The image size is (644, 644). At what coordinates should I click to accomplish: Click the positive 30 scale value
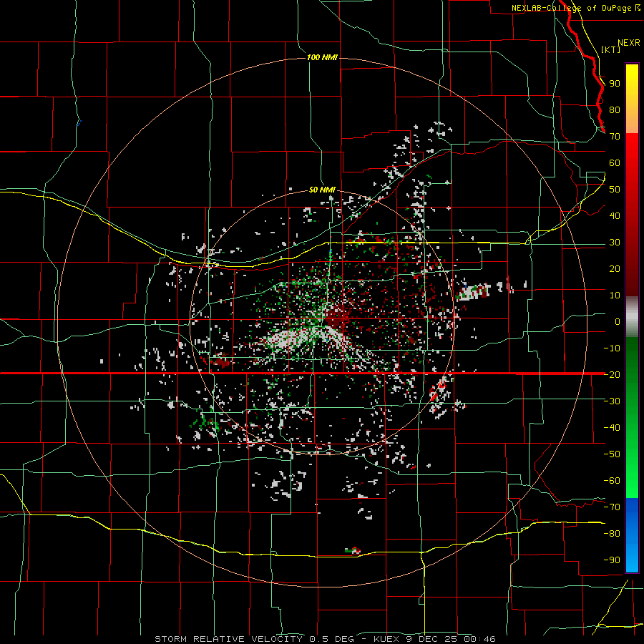coord(615,243)
